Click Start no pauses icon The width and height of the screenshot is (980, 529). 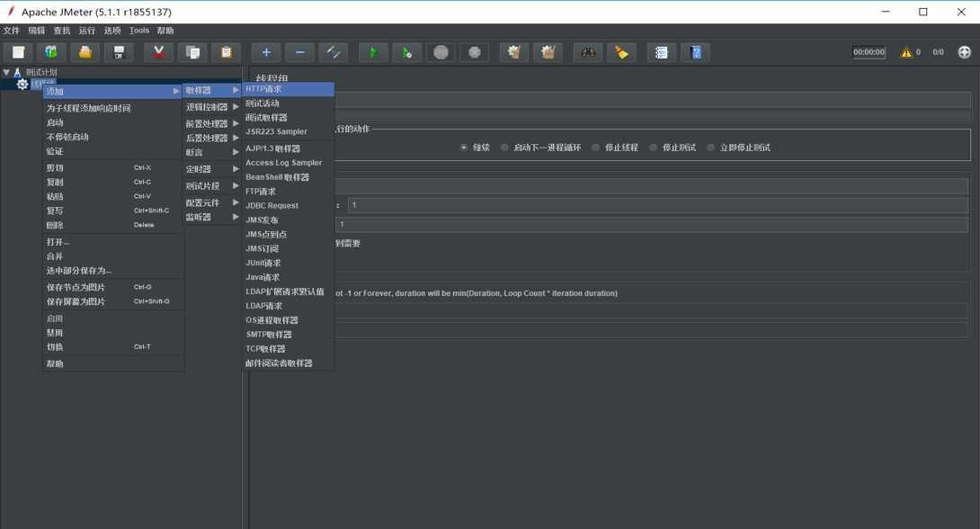coord(407,52)
